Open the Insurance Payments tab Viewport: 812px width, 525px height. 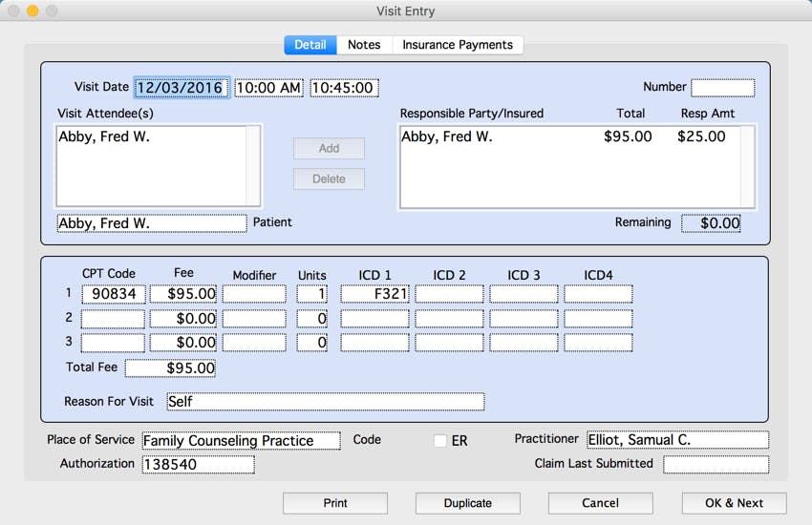point(458,45)
